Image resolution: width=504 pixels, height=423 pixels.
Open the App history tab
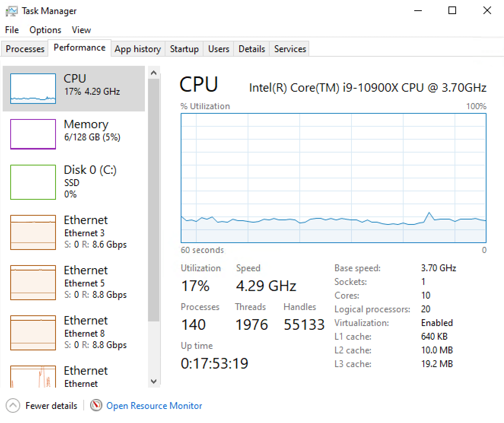point(137,49)
